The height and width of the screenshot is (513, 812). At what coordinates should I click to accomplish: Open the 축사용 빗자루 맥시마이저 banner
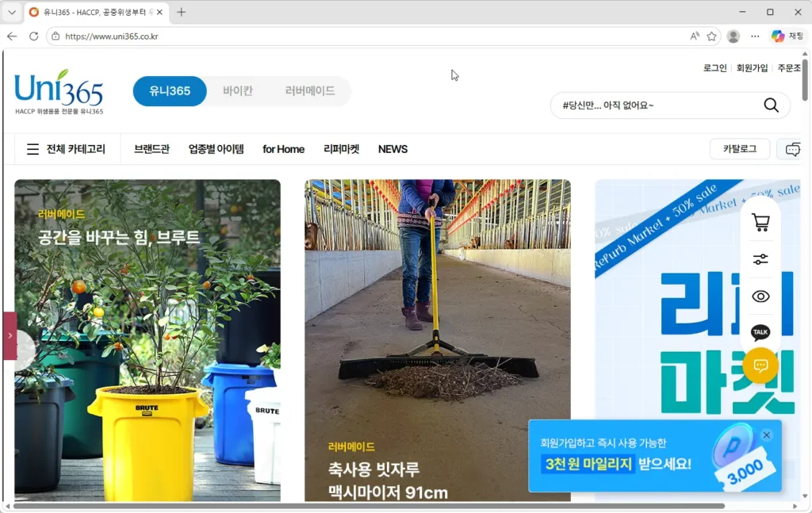438,340
